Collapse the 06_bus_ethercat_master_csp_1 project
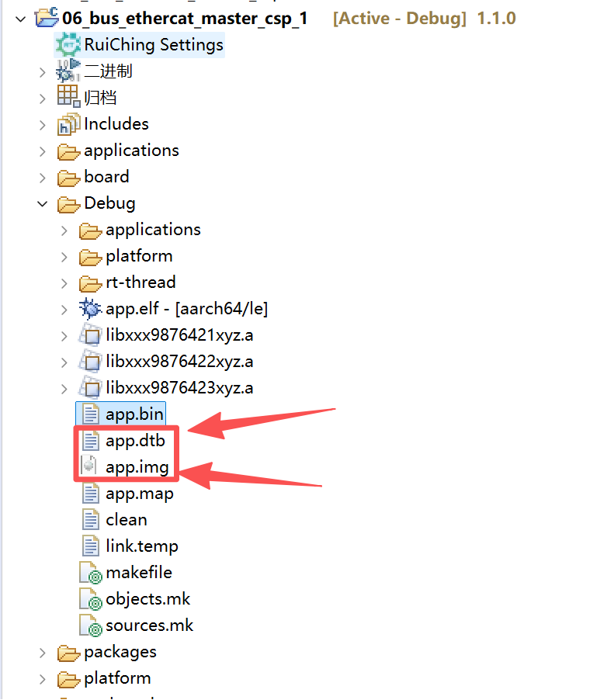The height and width of the screenshot is (700, 614). [x=20, y=19]
